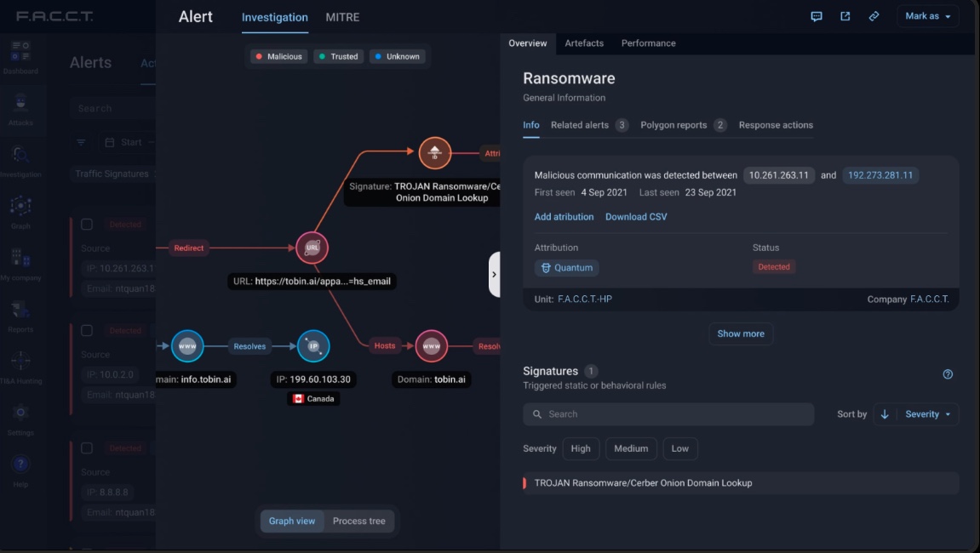This screenshot has width=980, height=553.
Task: Open the Mark as dropdown
Action: pyautogui.click(x=927, y=16)
